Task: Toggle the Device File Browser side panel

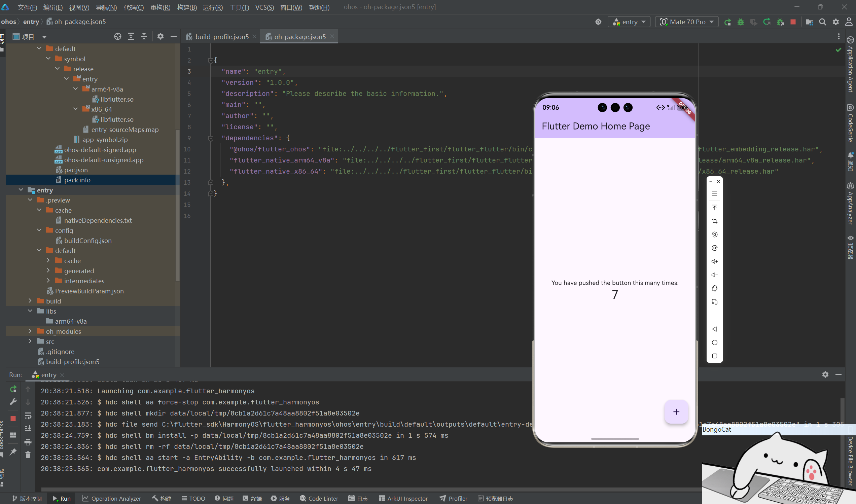Action: pos(850,460)
